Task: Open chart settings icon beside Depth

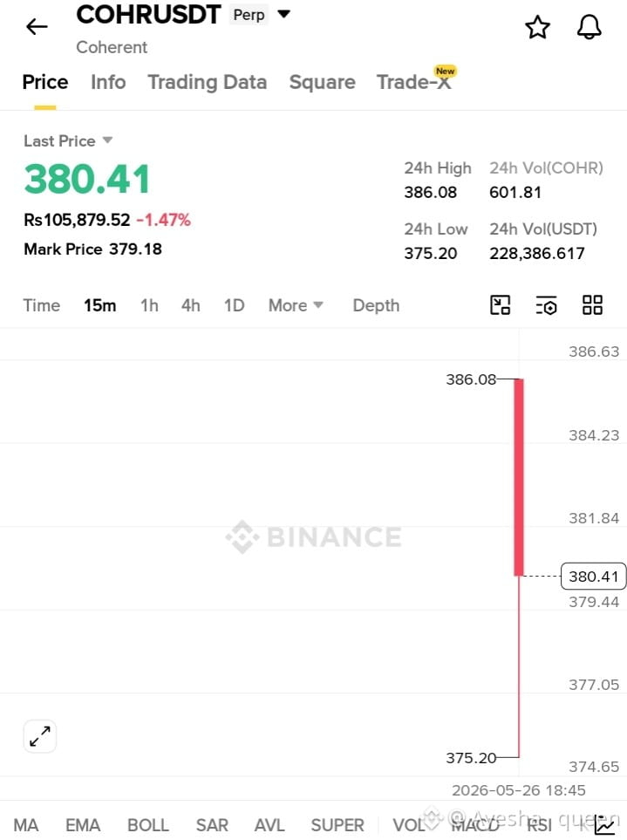Action: tap(546, 305)
